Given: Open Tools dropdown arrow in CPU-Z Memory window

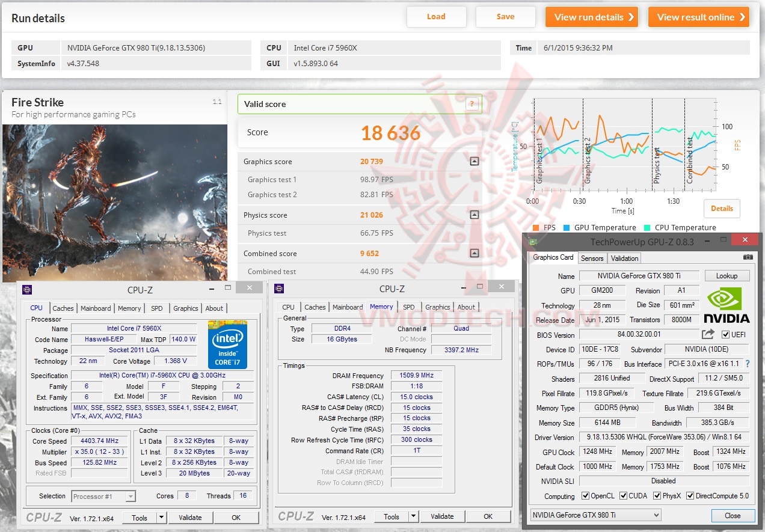Looking at the screenshot, I should 413,516.
